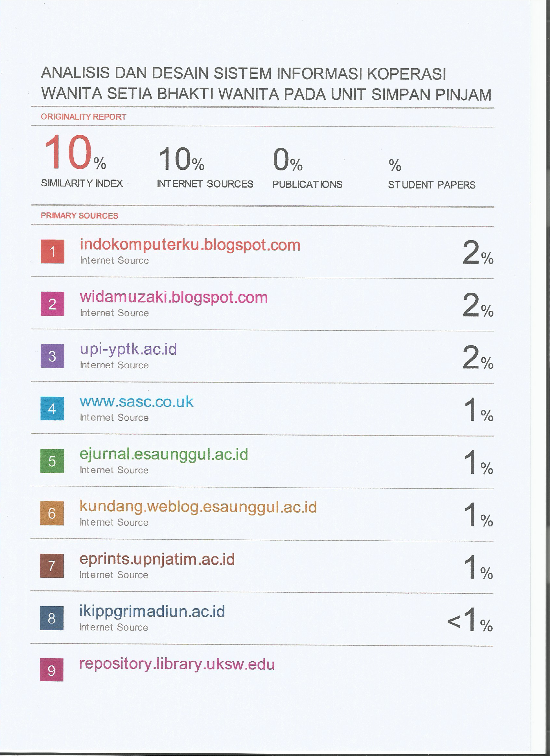The image size is (550, 756).
Task: Click the Originality Report heading
Action: click(x=83, y=117)
